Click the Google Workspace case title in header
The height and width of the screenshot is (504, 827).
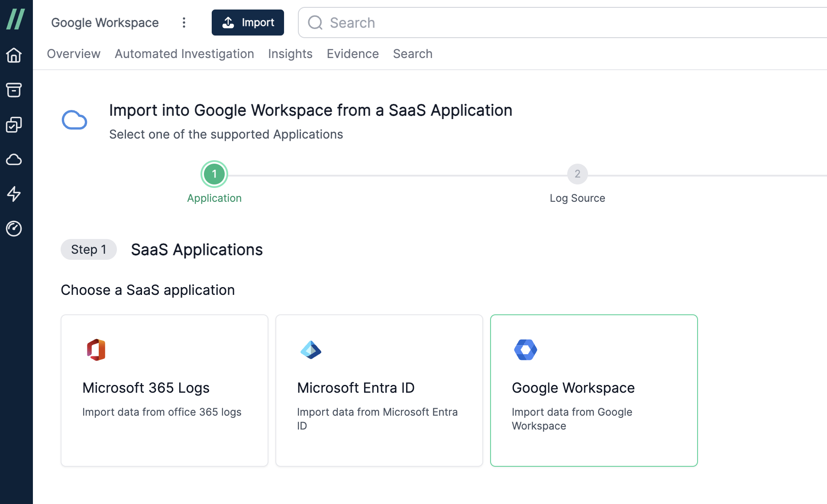coord(105,23)
